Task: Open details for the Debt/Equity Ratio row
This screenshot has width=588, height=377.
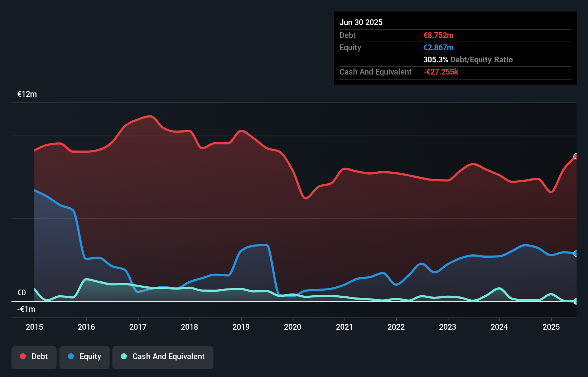Action: tap(468, 59)
